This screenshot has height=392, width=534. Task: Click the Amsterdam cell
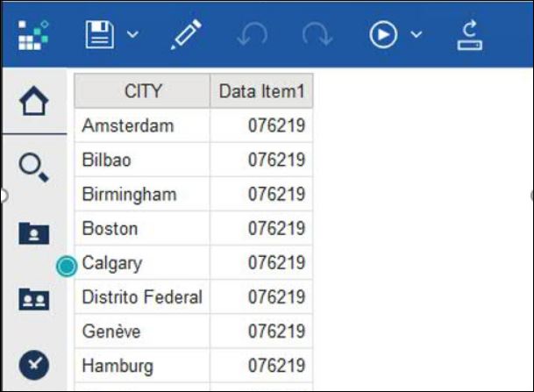(142, 125)
